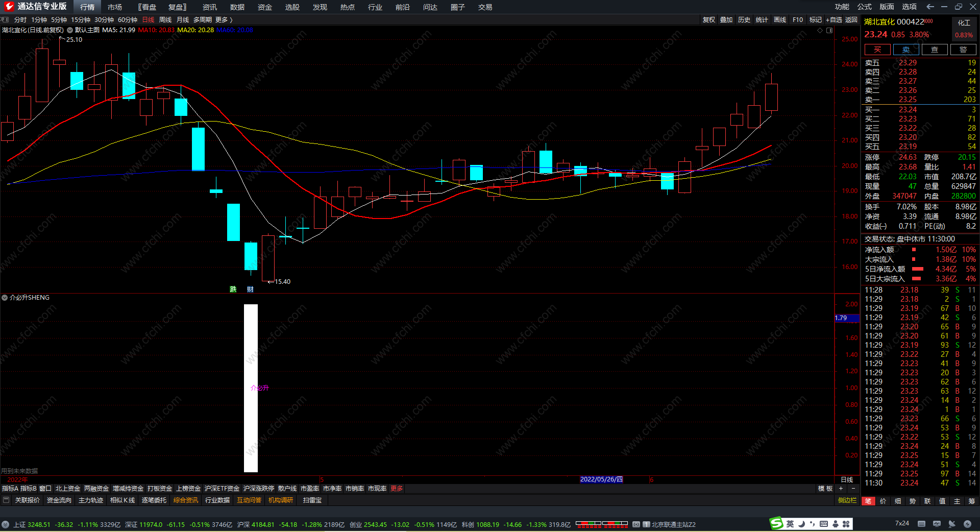Click the blue 卖 sell button
Screen dimensions: 980x532
point(906,50)
